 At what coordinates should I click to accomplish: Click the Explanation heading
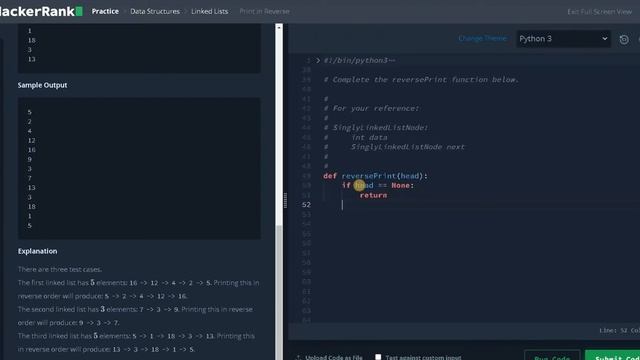click(38, 251)
